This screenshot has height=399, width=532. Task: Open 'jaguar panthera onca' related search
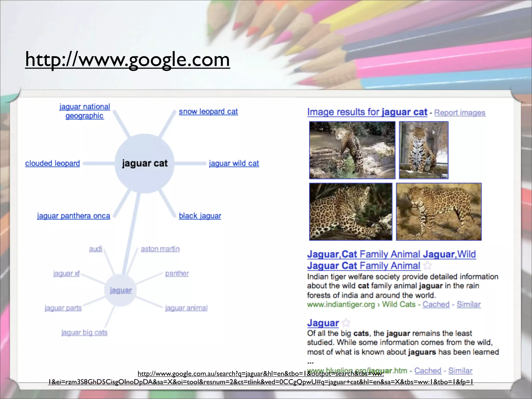[x=74, y=216]
